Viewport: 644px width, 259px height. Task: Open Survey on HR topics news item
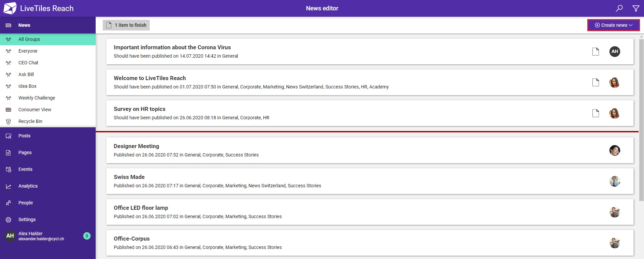370,113
